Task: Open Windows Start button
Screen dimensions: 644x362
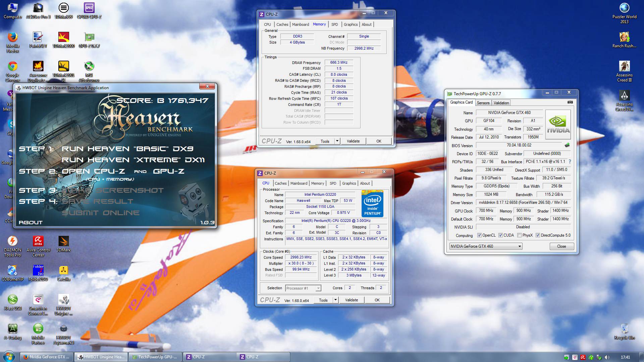Action: click(9, 357)
